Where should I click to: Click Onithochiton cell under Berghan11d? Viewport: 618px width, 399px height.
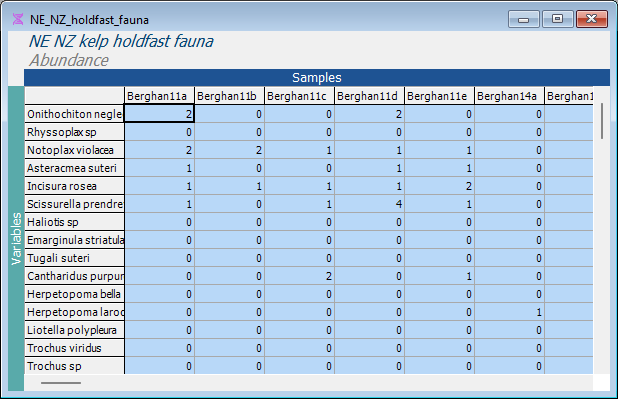tap(369, 114)
